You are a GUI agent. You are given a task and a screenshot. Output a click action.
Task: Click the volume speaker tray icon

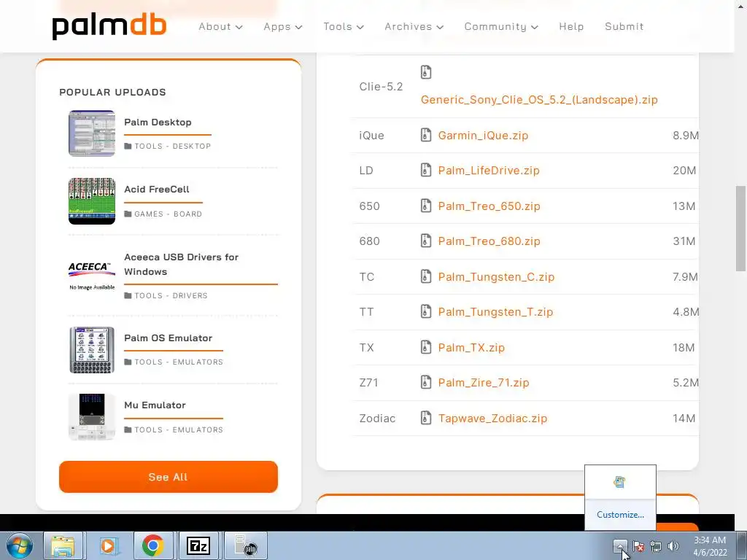pyautogui.click(x=673, y=546)
